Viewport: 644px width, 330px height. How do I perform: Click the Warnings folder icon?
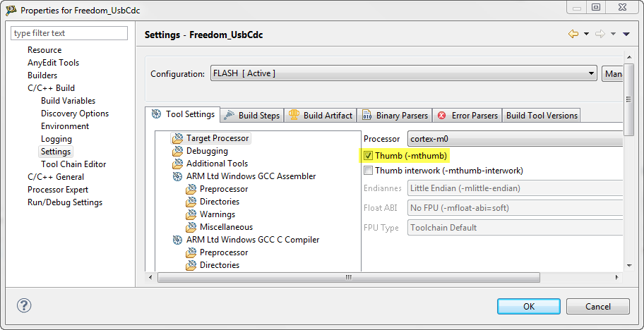click(190, 214)
